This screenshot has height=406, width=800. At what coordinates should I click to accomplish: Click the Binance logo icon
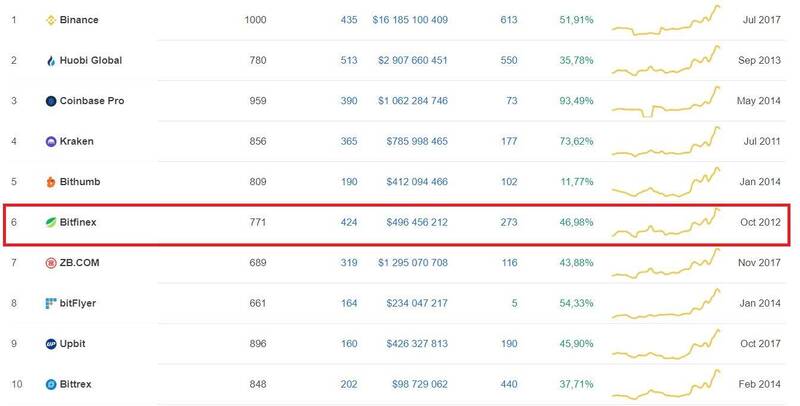(51, 20)
